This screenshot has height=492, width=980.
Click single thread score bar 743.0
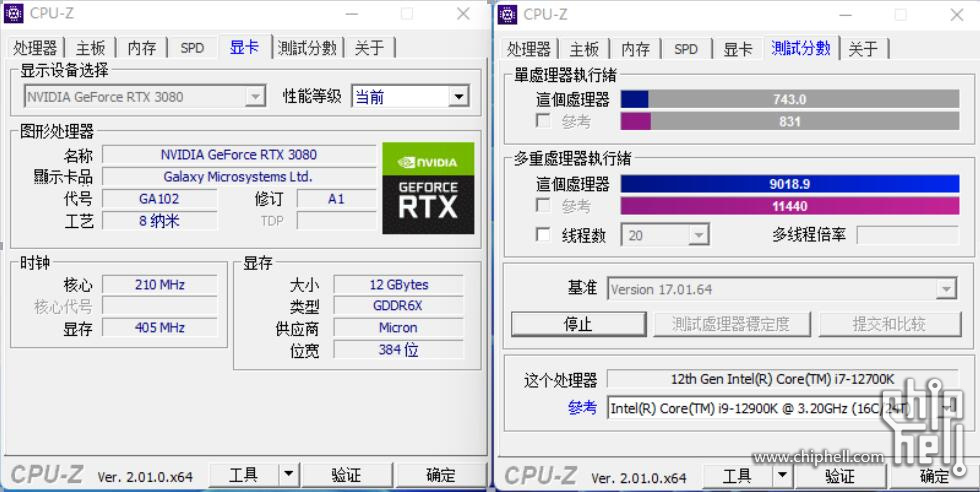(790, 99)
